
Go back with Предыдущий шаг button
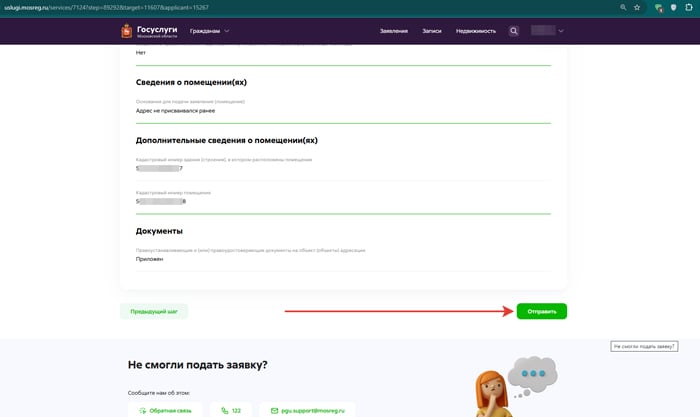pos(154,311)
